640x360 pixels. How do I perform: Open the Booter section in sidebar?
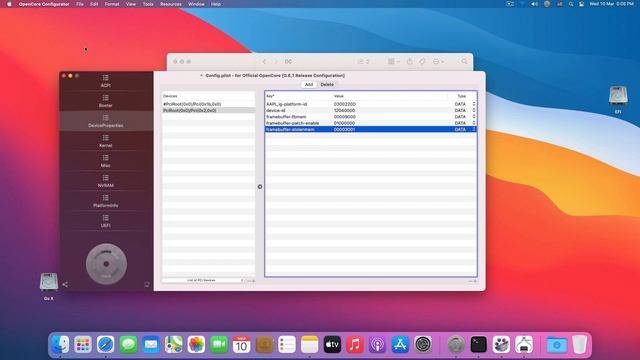tap(106, 101)
